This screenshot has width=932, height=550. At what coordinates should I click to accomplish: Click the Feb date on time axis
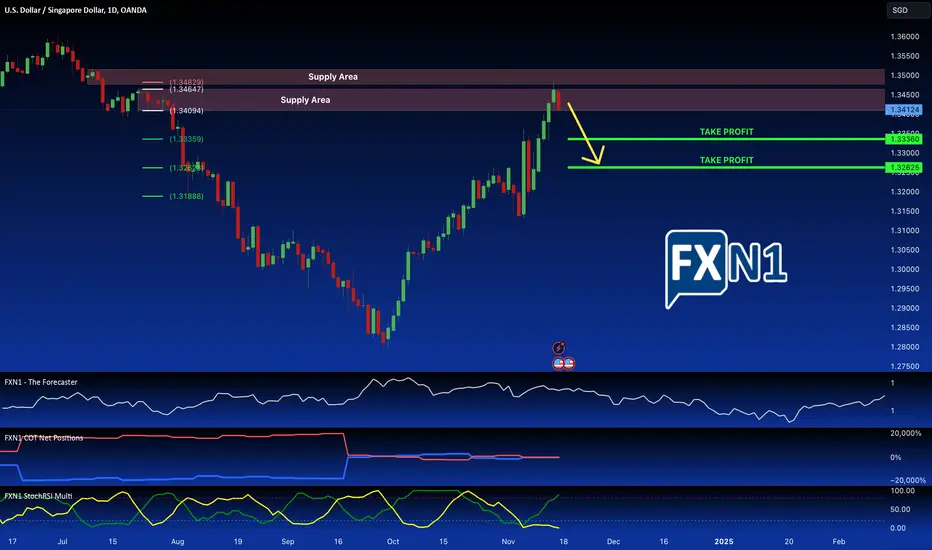click(839, 542)
